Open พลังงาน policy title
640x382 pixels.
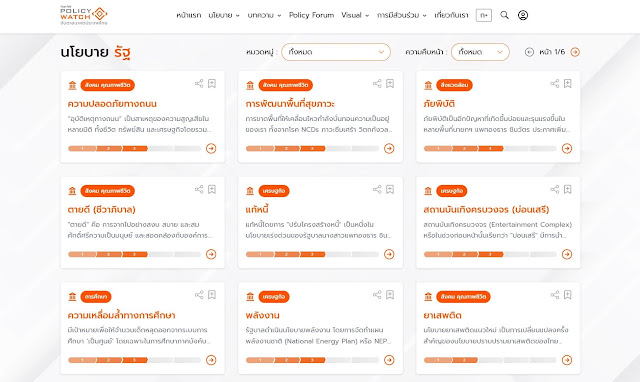click(262, 315)
